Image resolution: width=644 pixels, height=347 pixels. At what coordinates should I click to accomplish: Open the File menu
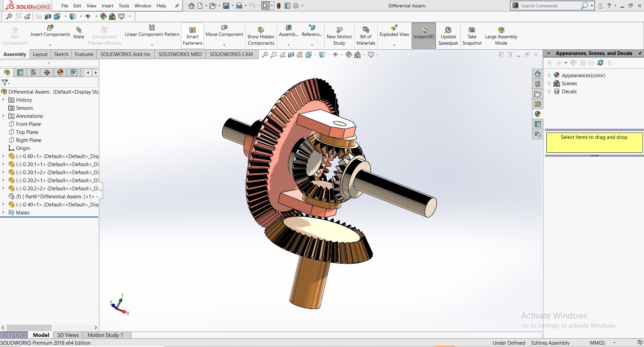[x=65, y=6]
